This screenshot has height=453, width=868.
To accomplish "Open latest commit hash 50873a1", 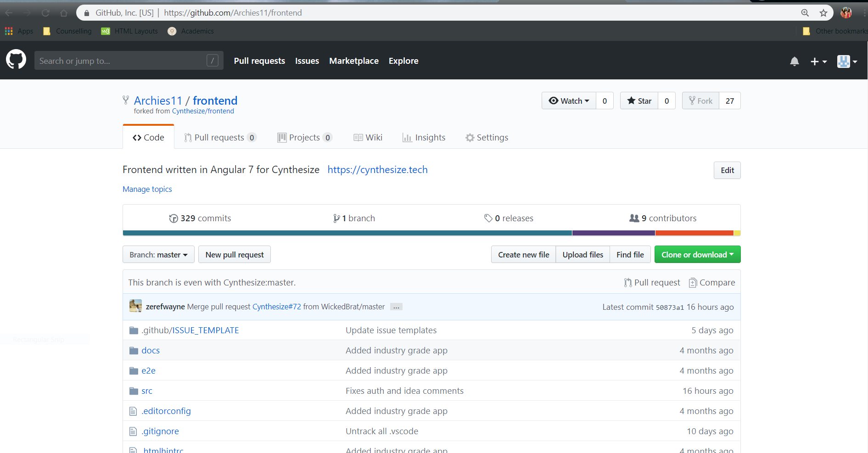I will point(670,307).
